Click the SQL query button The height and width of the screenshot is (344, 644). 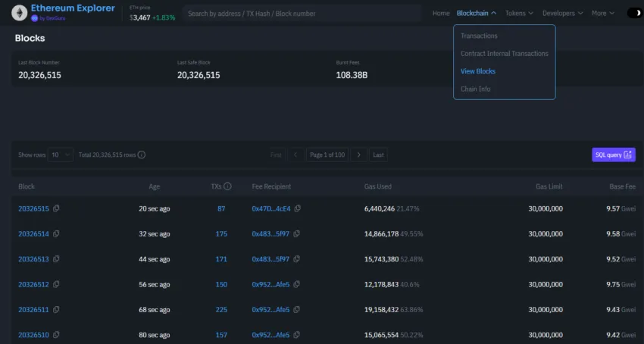pos(613,155)
